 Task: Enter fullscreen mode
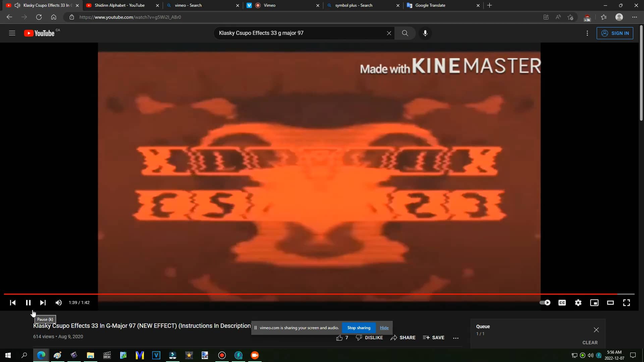click(626, 302)
